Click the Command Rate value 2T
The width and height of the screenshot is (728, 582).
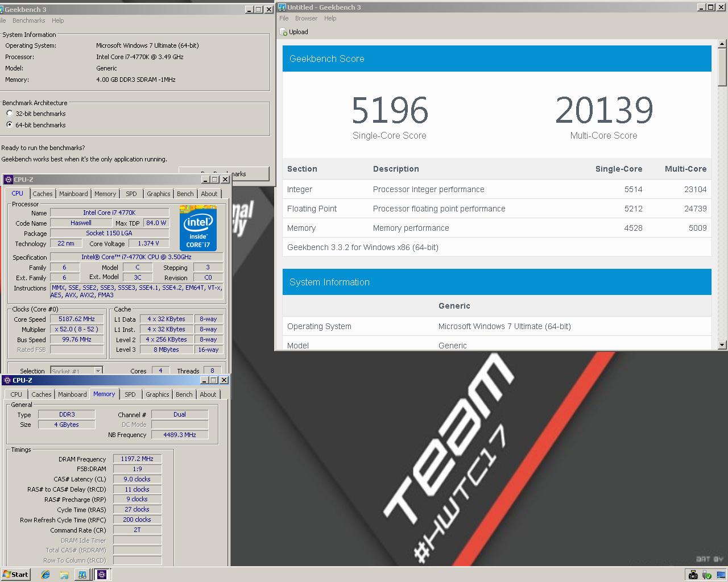click(137, 530)
